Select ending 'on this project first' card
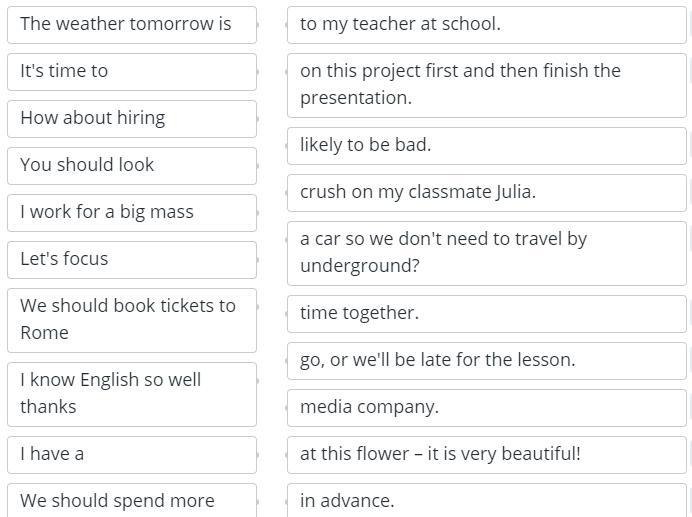692x517 pixels. pos(486,84)
